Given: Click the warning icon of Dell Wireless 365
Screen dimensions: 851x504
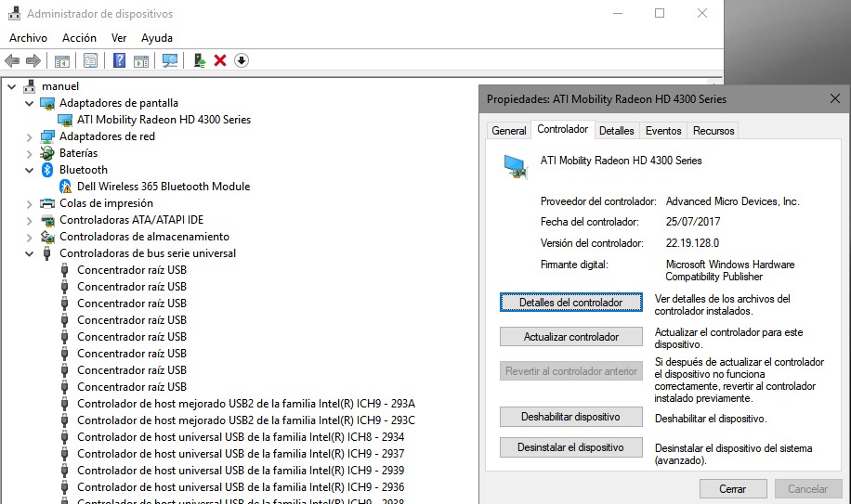Looking at the screenshot, I should 66,187.
